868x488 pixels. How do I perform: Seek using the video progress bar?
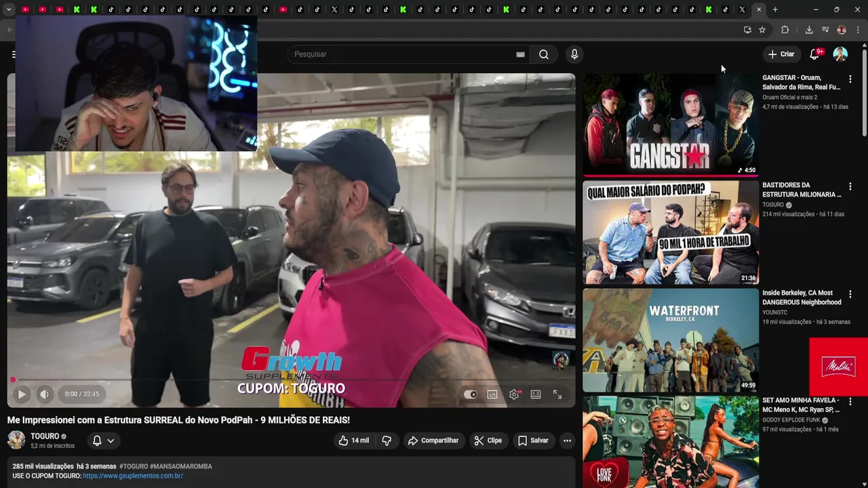click(291, 380)
